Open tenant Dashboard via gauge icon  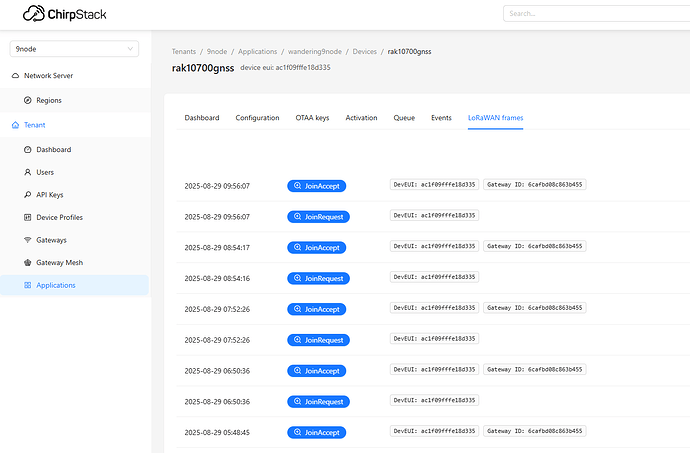pos(27,150)
